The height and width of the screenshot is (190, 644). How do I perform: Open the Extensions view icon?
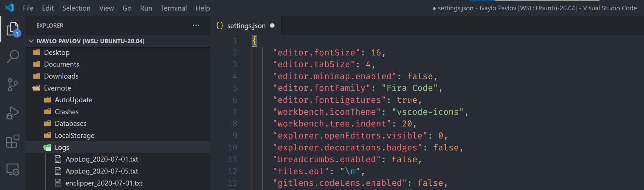tap(13, 141)
